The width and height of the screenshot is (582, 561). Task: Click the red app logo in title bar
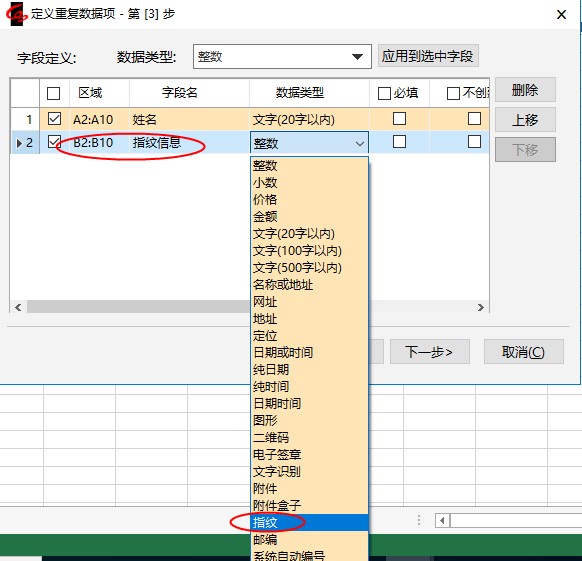[x=17, y=14]
